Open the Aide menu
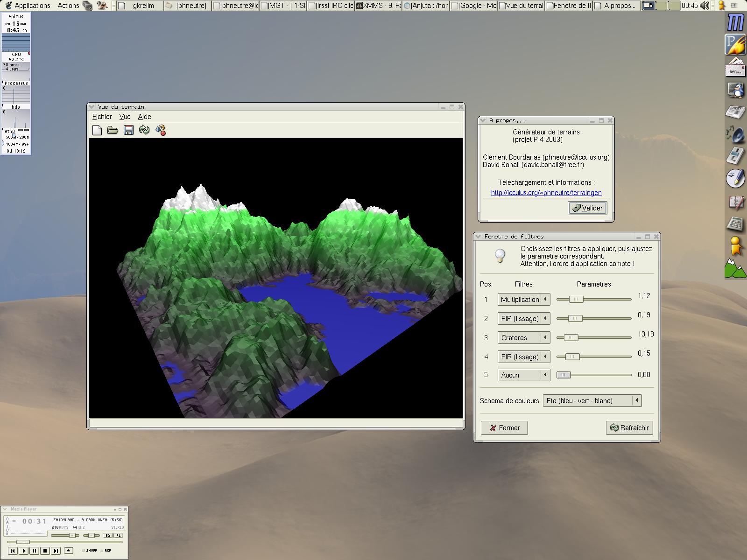 144,117
